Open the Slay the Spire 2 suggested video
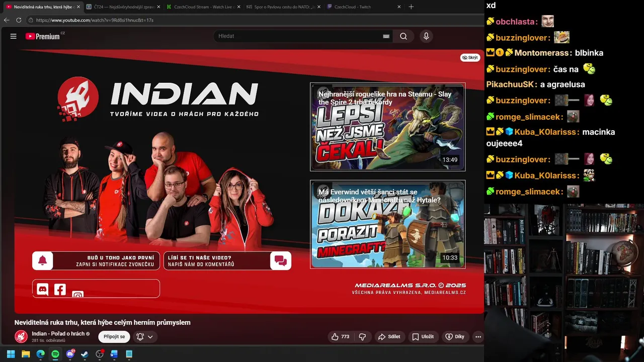The height and width of the screenshot is (362, 644). [x=387, y=127]
